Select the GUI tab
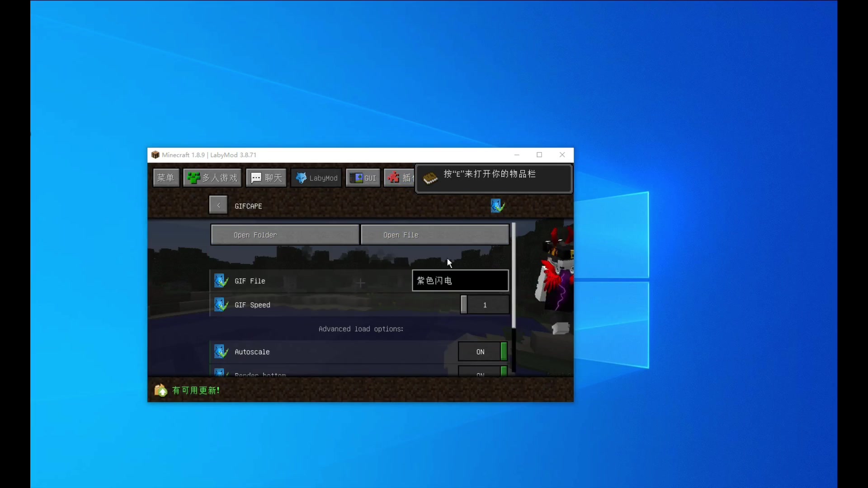Viewport: 868px width, 488px height. [x=363, y=178]
